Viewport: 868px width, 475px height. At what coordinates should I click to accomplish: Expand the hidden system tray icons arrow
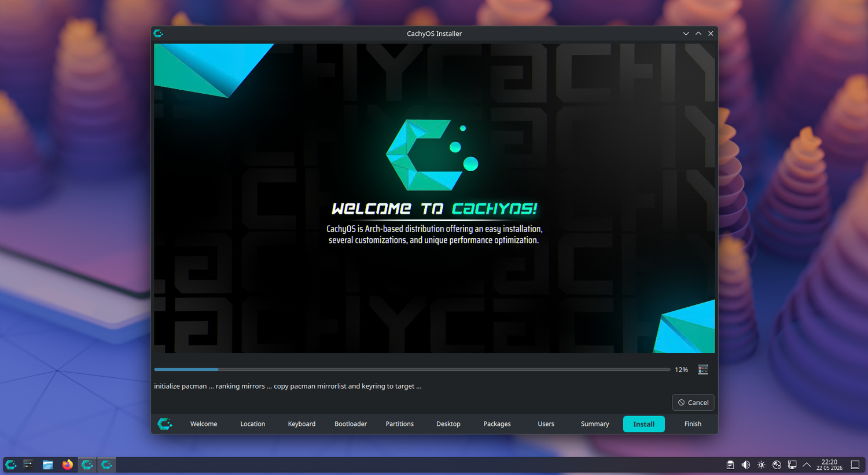[807, 465]
